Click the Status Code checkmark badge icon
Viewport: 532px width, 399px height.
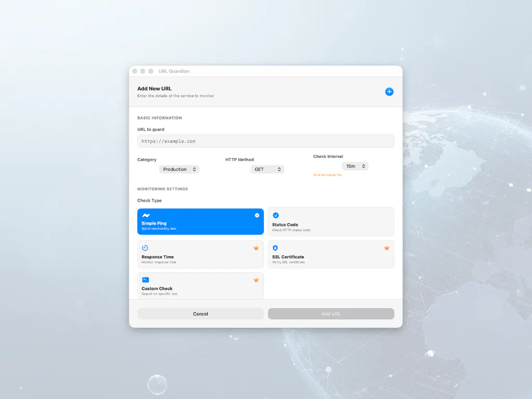point(276,215)
